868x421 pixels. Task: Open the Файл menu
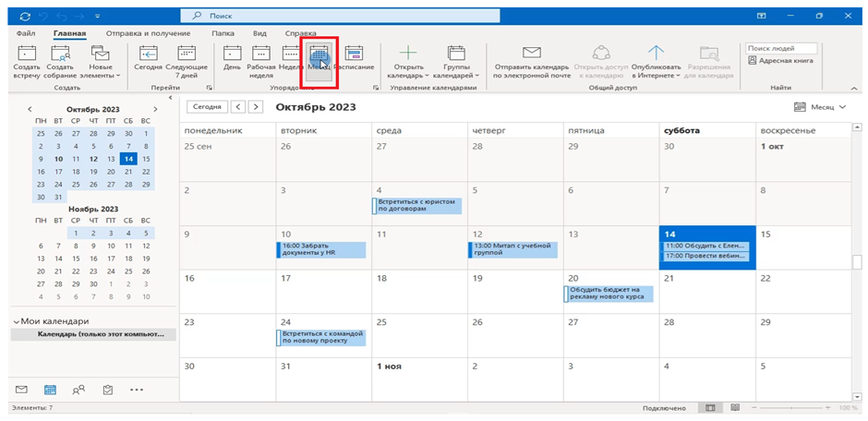[x=26, y=33]
